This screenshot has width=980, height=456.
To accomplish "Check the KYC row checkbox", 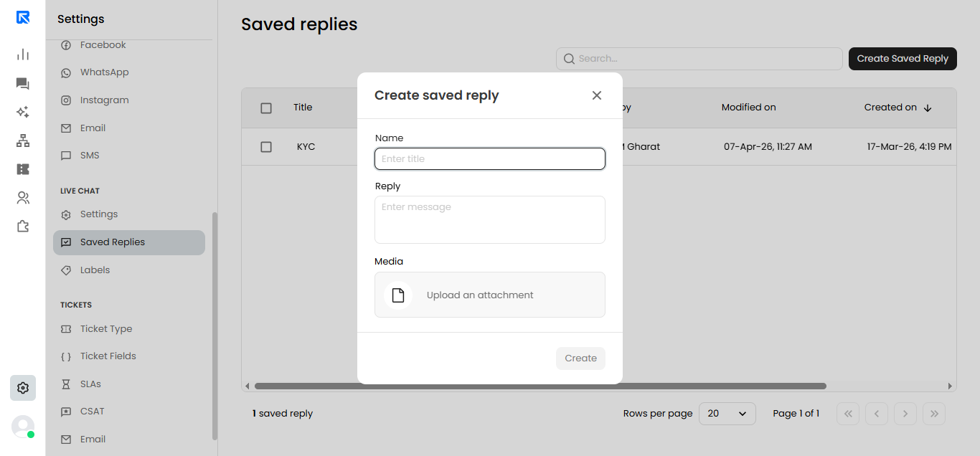I will 266,147.
